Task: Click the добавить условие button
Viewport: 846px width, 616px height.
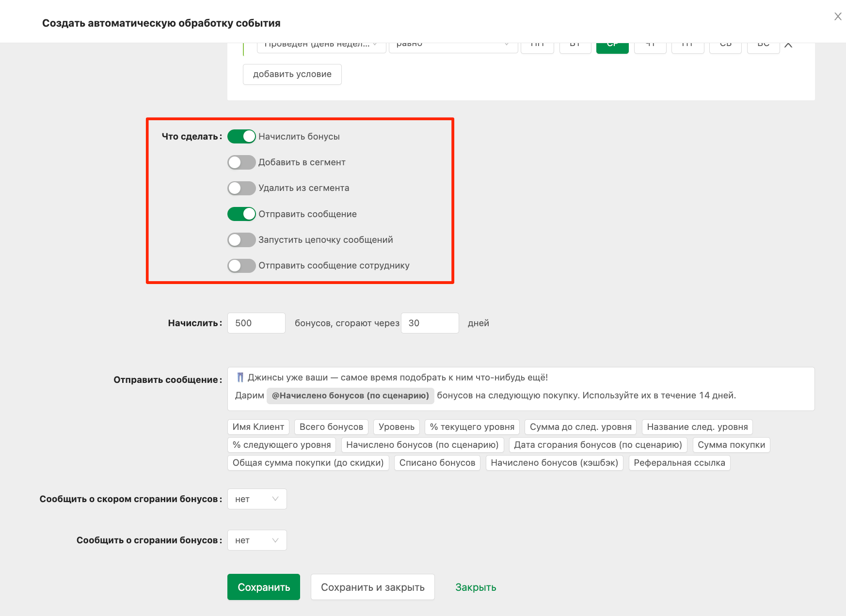Action: coord(292,74)
